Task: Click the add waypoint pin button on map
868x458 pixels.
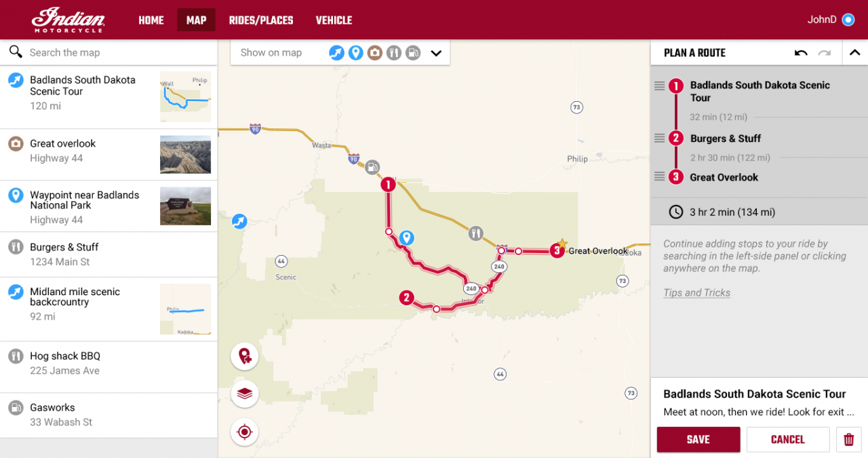Action: (245, 356)
